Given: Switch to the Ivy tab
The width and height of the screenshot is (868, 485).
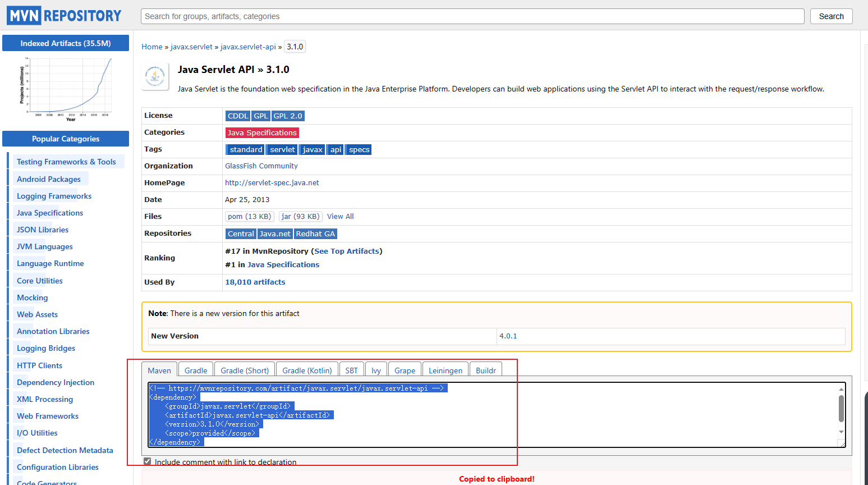Looking at the screenshot, I should pos(376,370).
